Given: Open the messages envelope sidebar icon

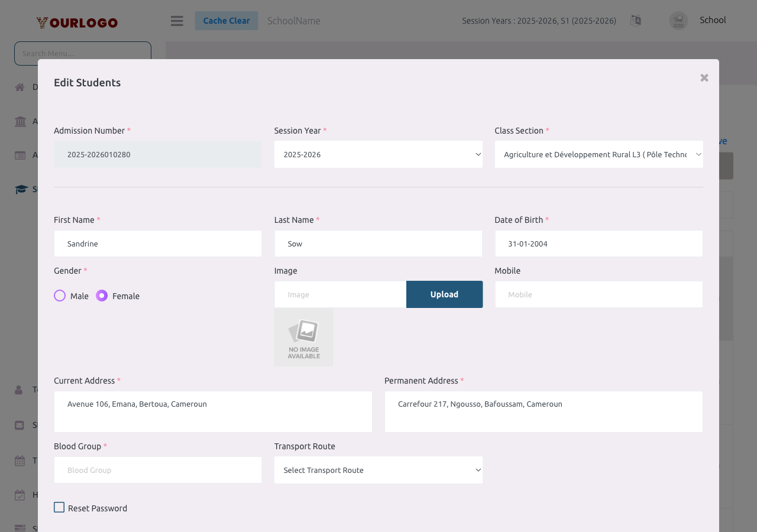Looking at the screenshot, I should (x=20, y=424).
